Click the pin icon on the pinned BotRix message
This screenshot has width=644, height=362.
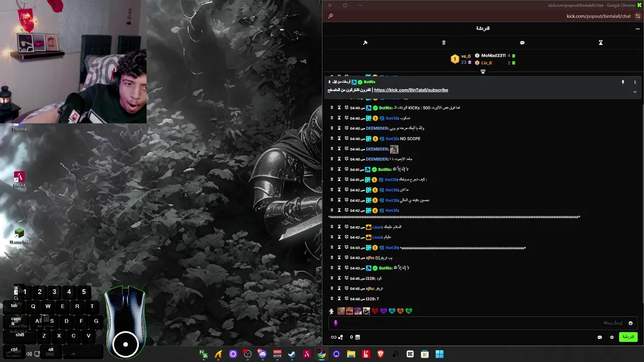point(623,82)
